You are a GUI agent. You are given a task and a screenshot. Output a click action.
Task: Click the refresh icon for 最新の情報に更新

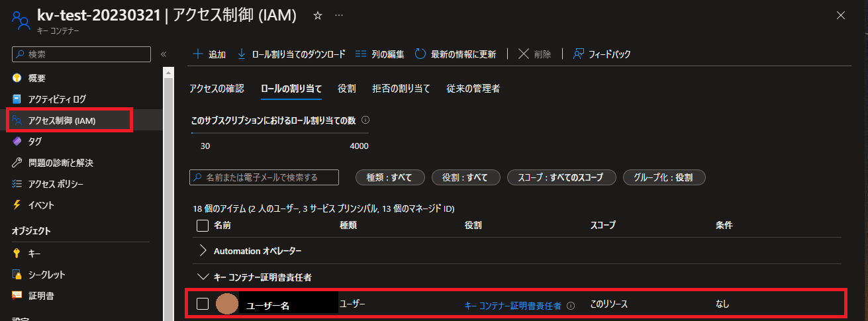tap(420, 54)
